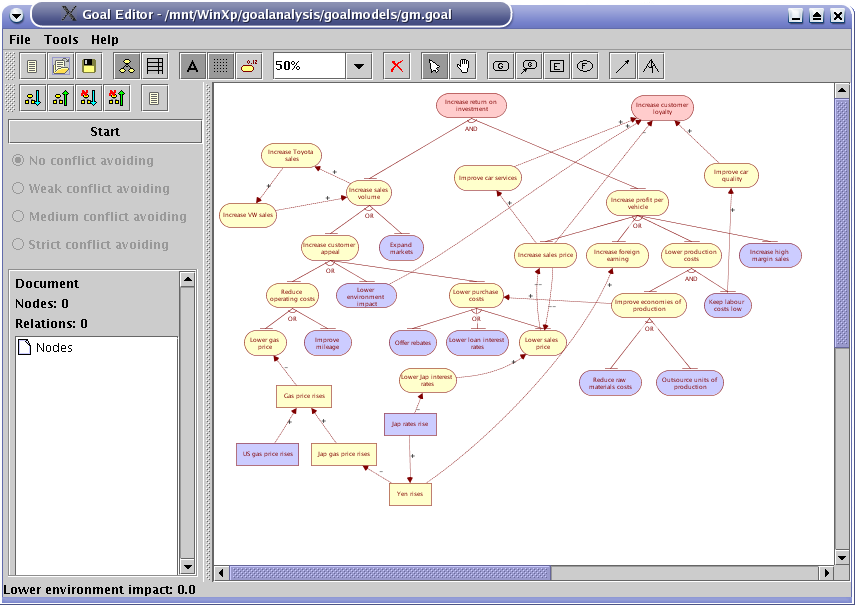855x605 pixels.
Task: Click canvas horizontal scrollbar right arrow
Action: (x=827, y=573)
